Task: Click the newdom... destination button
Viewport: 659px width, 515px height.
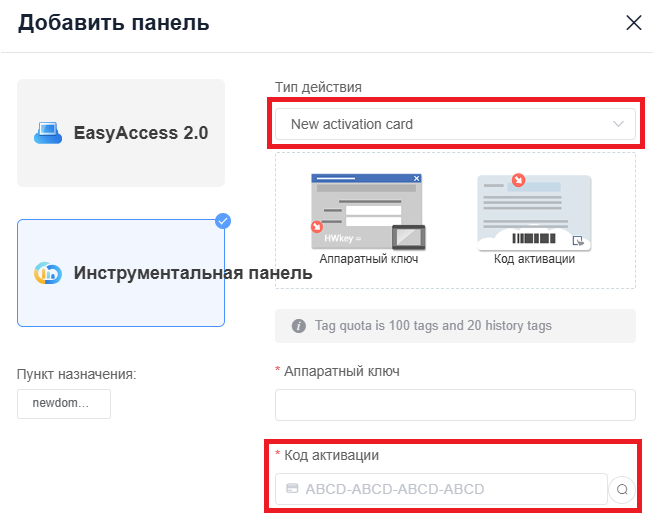Action: pyautogui.click(x=64, y=404)
